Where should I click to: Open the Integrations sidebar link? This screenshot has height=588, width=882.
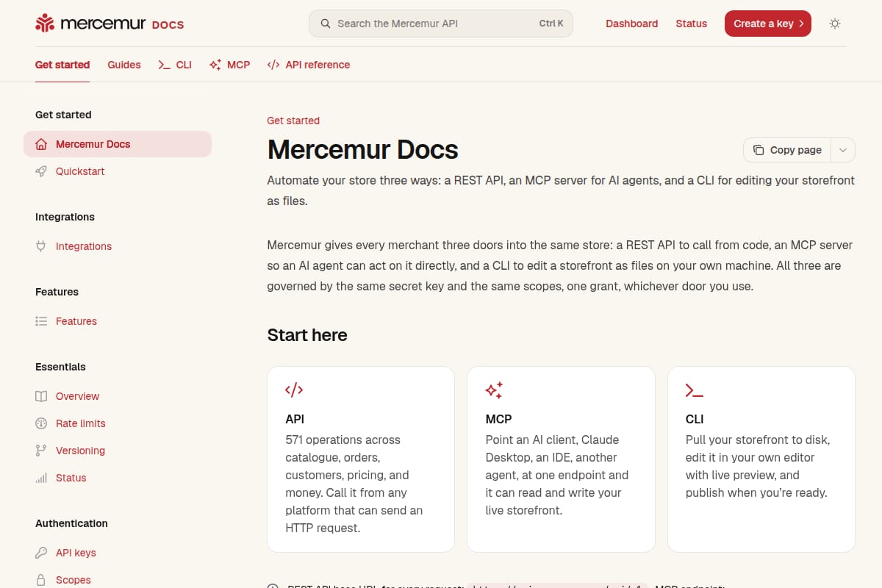118,246
